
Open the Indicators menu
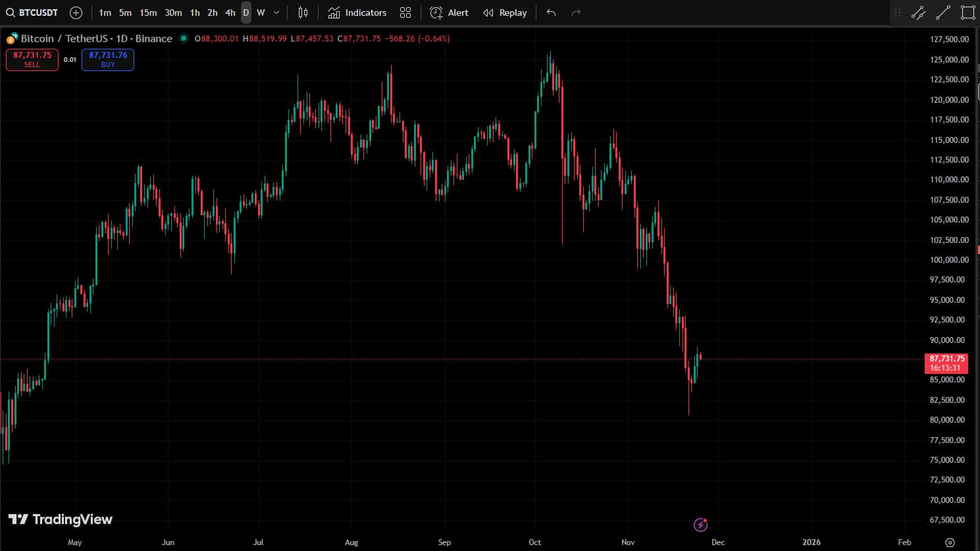click(357, 13)
